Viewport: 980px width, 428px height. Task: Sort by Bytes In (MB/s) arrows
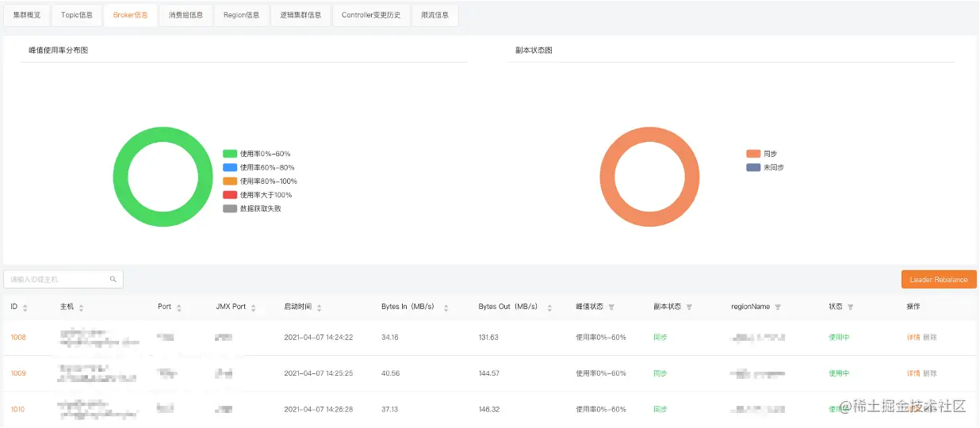(x=446, y=308)
